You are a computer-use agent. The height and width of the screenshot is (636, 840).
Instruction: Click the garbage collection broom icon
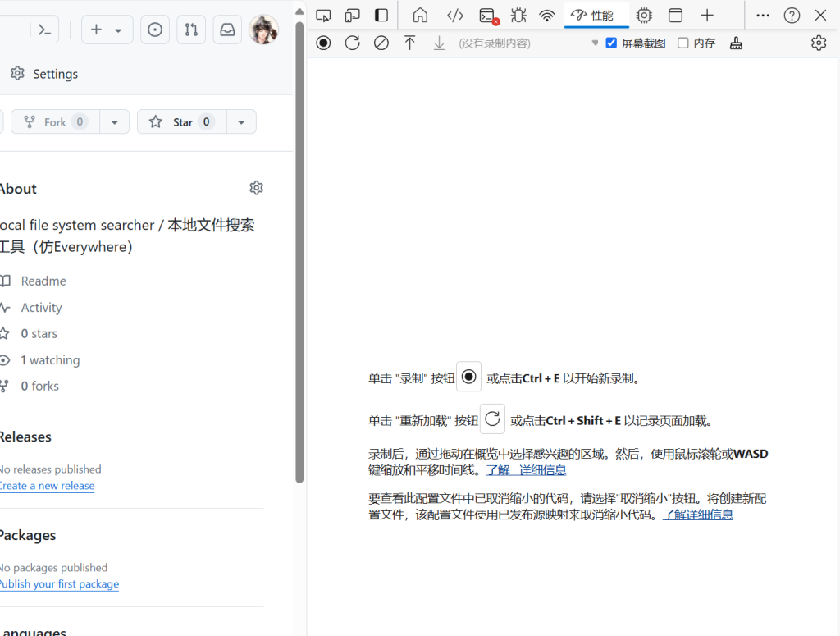[736, 43]
